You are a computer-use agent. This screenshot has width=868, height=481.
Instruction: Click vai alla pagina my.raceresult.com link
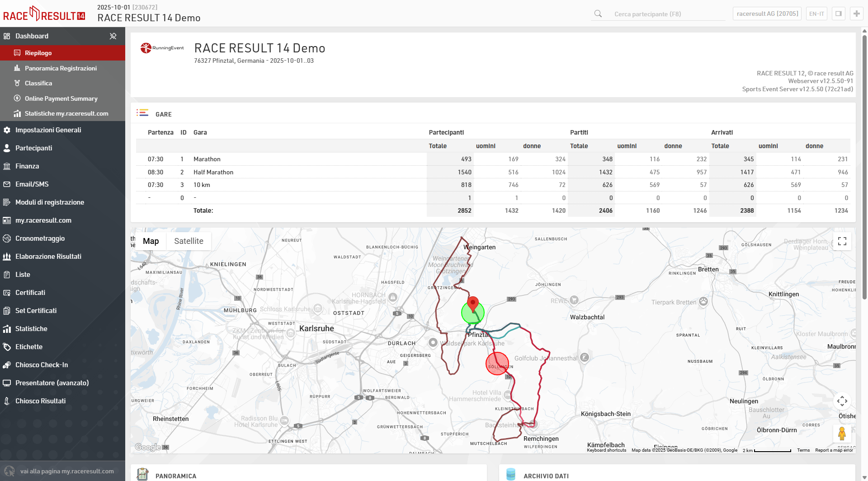(x=67, y=471)
